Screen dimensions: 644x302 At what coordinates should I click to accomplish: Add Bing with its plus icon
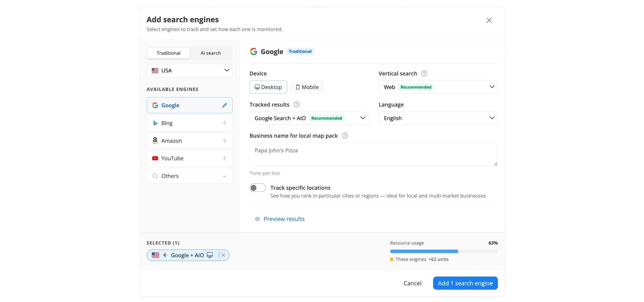(x=224, y=123)
